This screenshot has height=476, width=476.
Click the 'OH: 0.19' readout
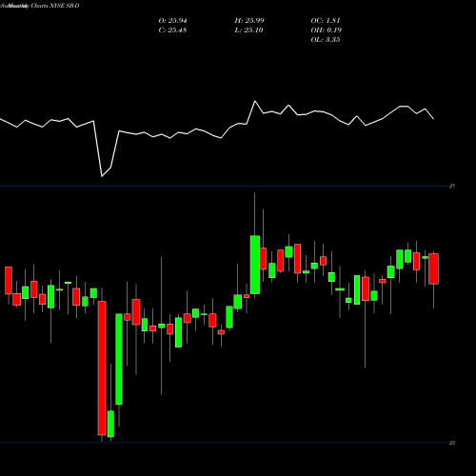click(x=327, y=30)
